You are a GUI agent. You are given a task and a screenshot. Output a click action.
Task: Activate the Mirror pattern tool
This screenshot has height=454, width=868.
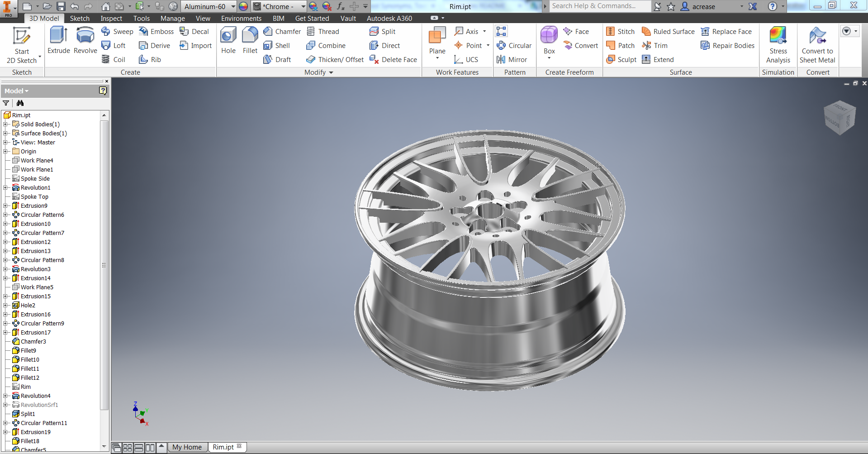tap(512, 59)
